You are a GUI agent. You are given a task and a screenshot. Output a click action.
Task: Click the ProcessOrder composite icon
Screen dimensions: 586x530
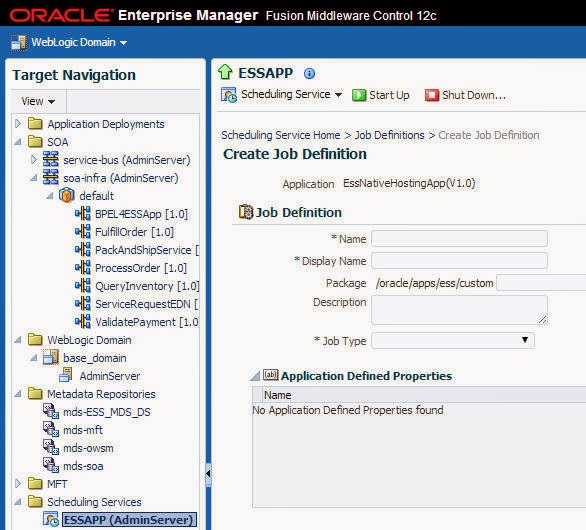pos(83,267)
